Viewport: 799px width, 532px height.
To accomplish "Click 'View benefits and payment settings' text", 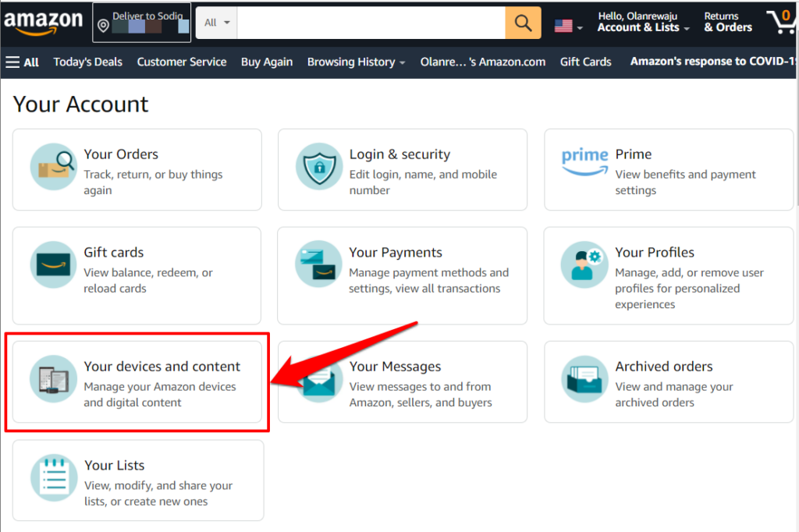I will tap(685, 183).
